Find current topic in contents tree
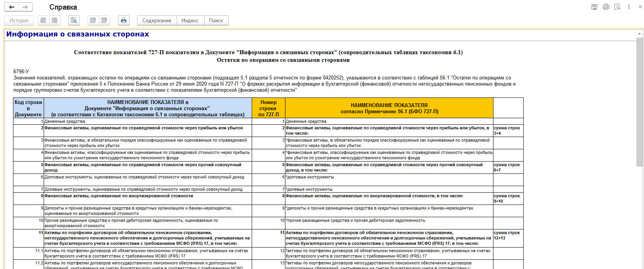Screen dimensions: 644x269 click(74, 20)
